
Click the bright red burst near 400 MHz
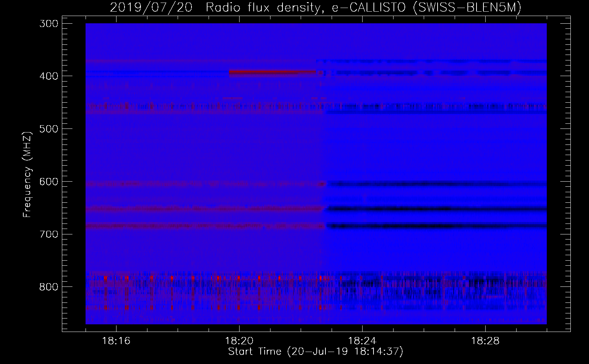tap(272, 72)
